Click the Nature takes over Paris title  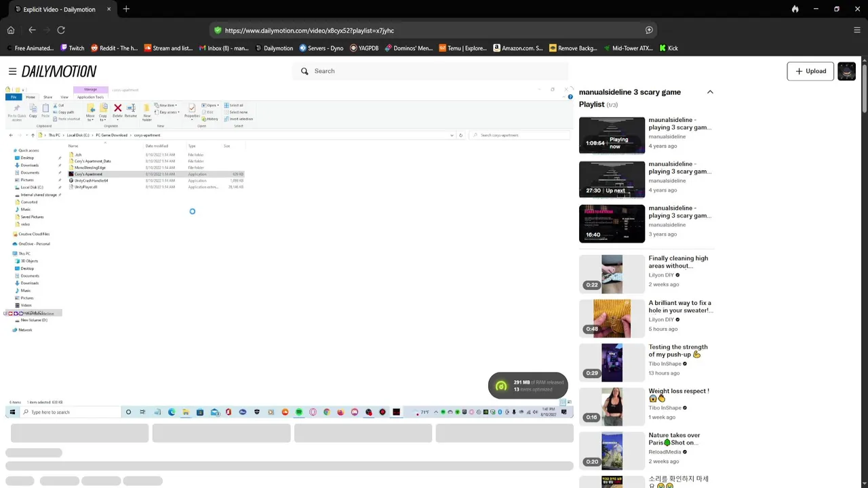point(674,439)
